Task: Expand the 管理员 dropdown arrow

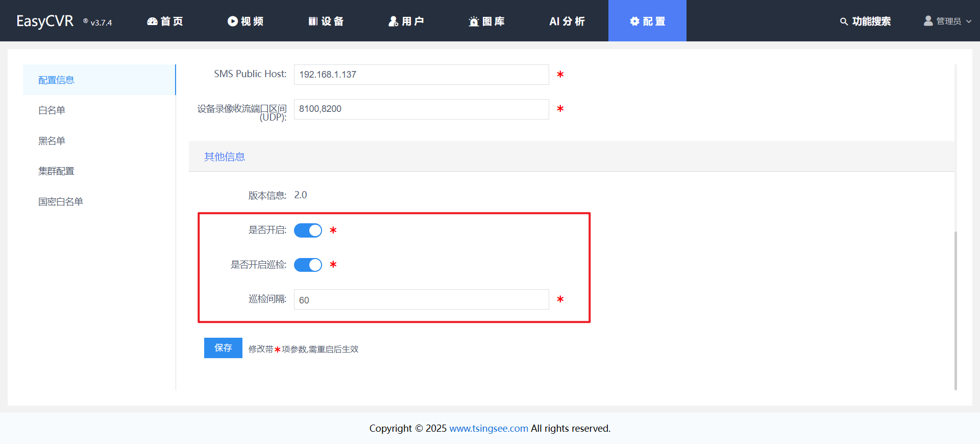Action: point(969,21)
